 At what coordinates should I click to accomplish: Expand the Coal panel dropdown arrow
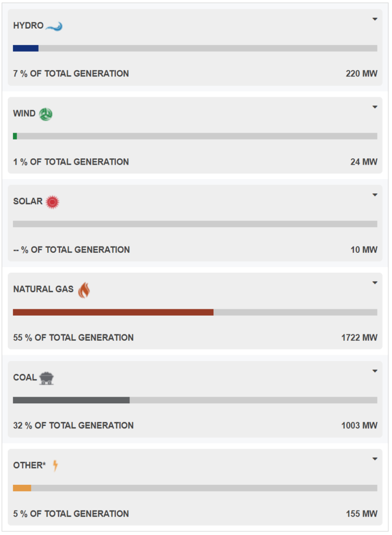(x=375, y=371)
